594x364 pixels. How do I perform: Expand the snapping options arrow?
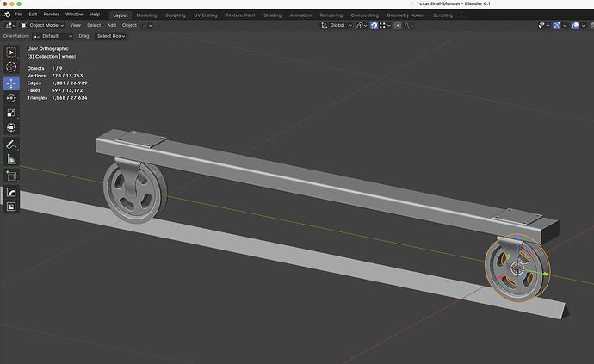point(388,25)
